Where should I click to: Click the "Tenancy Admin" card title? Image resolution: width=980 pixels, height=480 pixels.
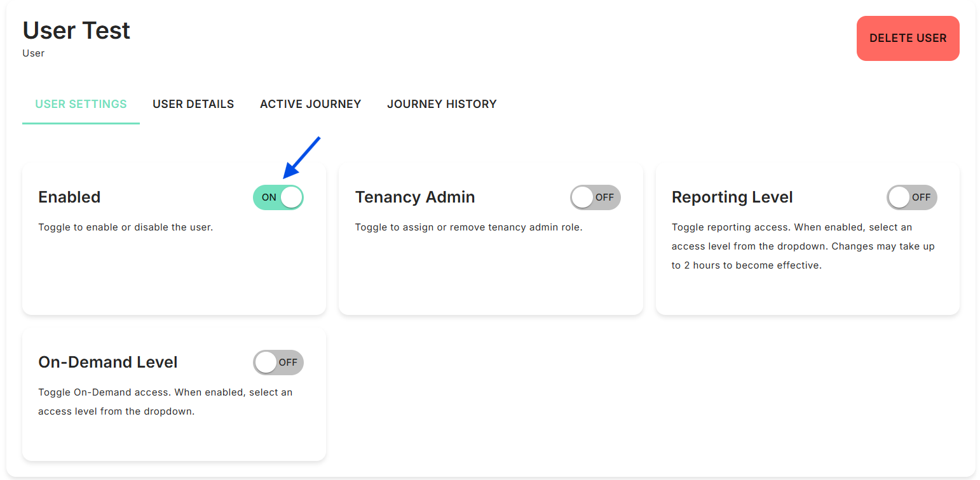pos(414,197)
